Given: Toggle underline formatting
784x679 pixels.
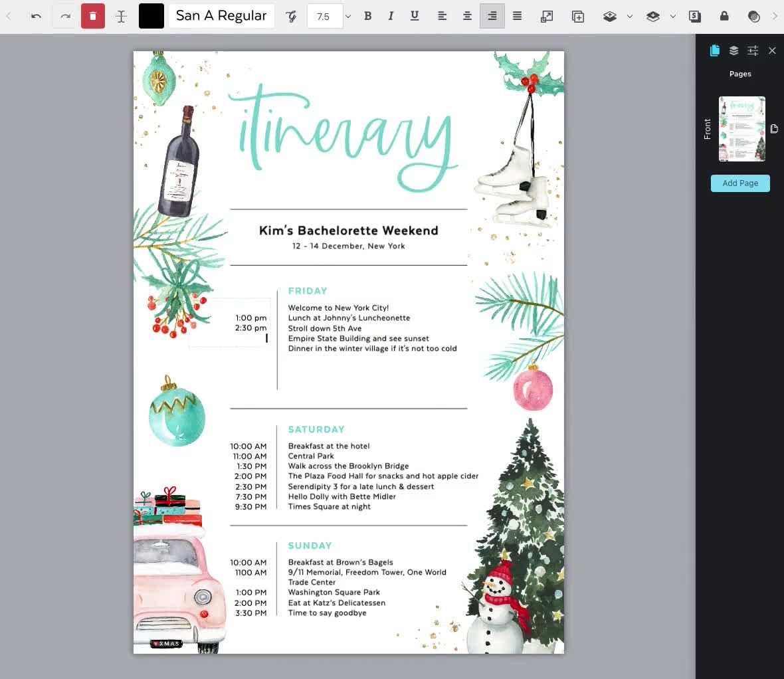Looking at the screenshot, I should (414, 16).
